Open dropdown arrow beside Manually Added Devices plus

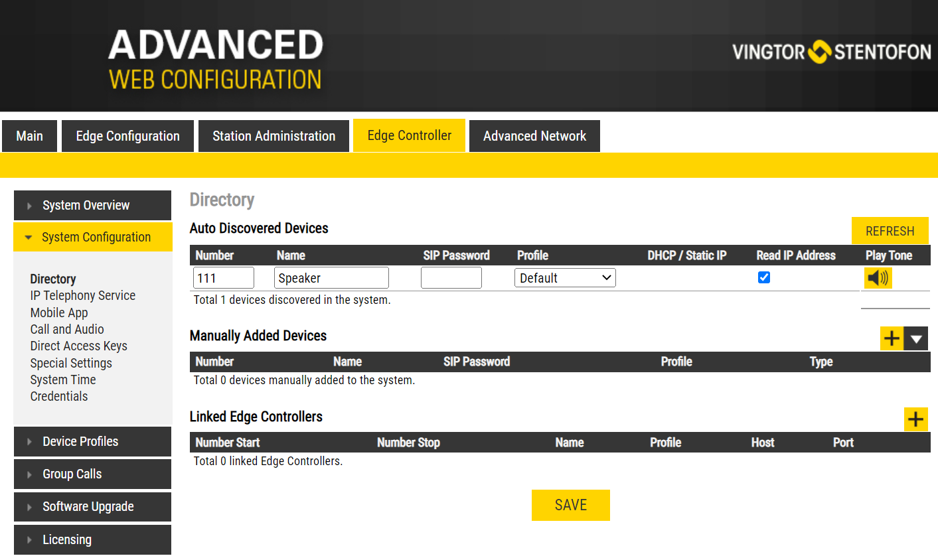(x=916, y=338)
